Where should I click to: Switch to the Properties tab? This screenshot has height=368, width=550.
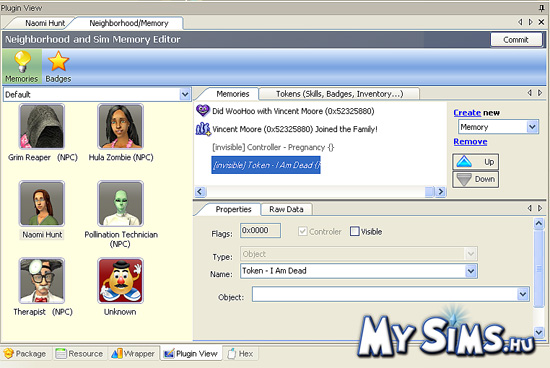(x=233, y=209)
